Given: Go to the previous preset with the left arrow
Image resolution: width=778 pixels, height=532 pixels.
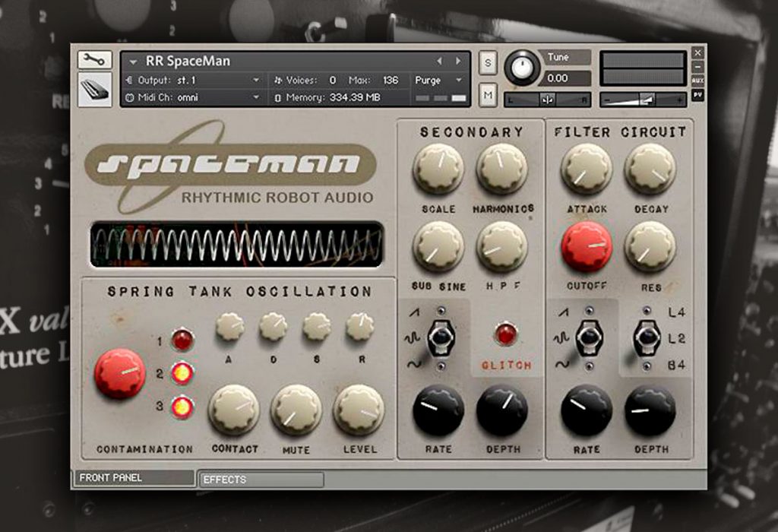Looking at the screenshot, I should point(440,61).
